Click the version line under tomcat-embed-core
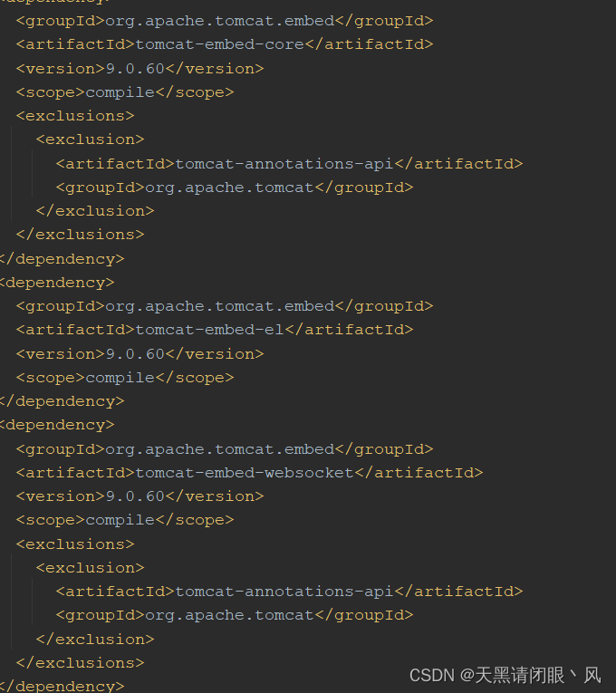 click(140, 68)
